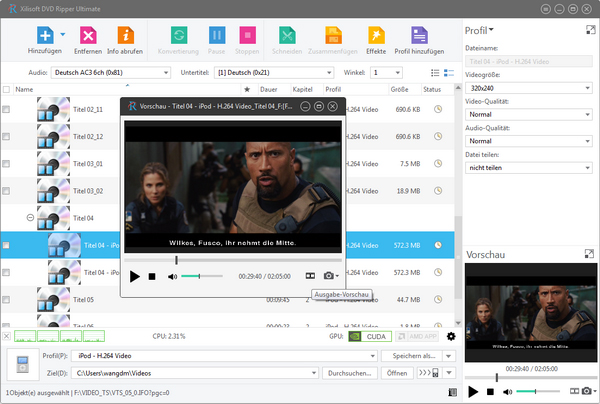The height and width of the screenshot is (404, 600).
Task: Open the Effekte tool
Action: click(376, 36)
